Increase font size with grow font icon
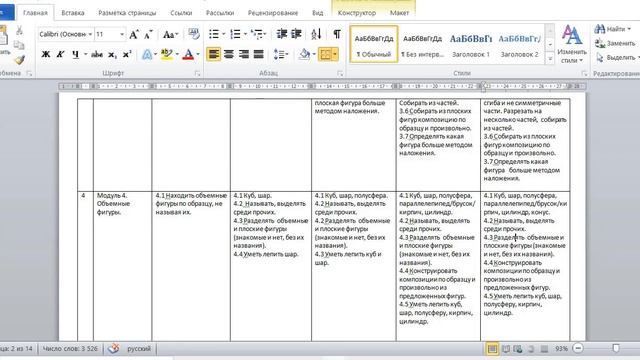Screen dimensions: 640x360 [x=133, y=34]
